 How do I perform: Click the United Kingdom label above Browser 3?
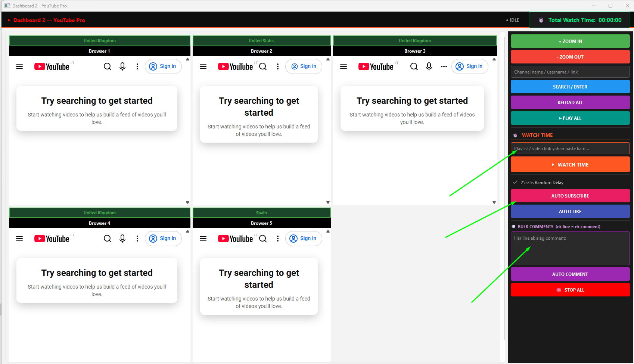pyautogui.click(x=415, y=41)
